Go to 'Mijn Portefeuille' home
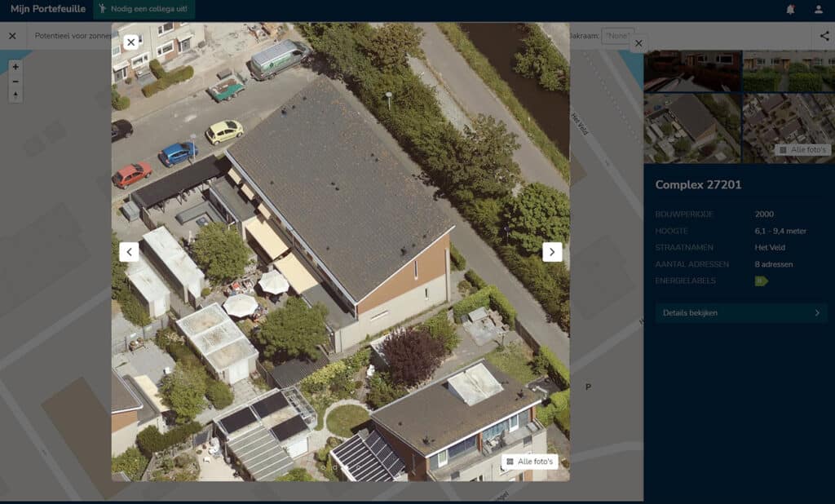This screenshot has width=835, height=504. point(47,10)
